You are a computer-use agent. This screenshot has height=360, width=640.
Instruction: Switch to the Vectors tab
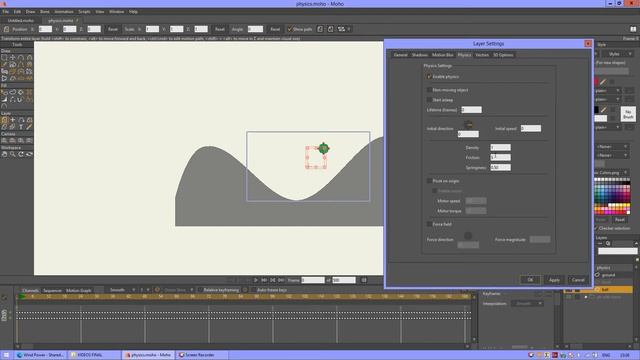pos(482,55)
